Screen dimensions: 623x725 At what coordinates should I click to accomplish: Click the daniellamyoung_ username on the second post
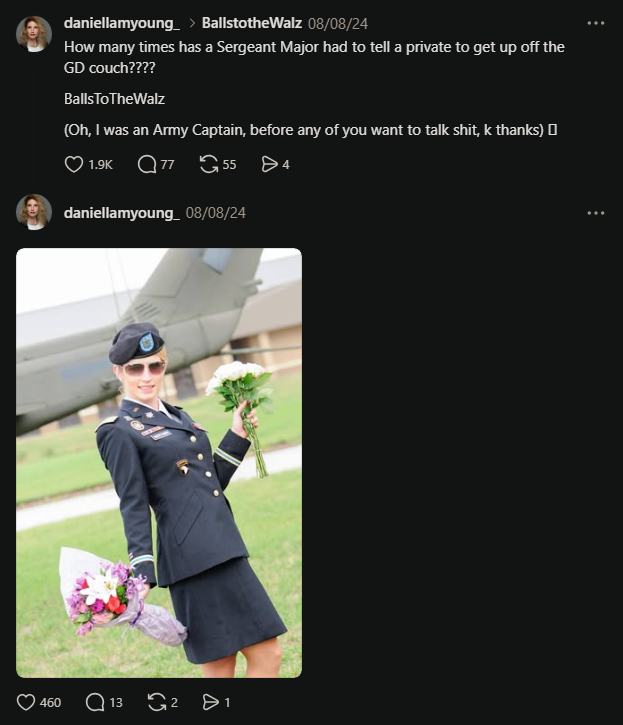(122, 213)
